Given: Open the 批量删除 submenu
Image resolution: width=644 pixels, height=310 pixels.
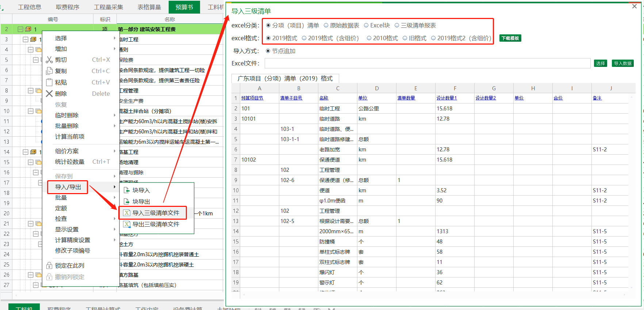Looking at the screenshot, I should click(81, 126).
